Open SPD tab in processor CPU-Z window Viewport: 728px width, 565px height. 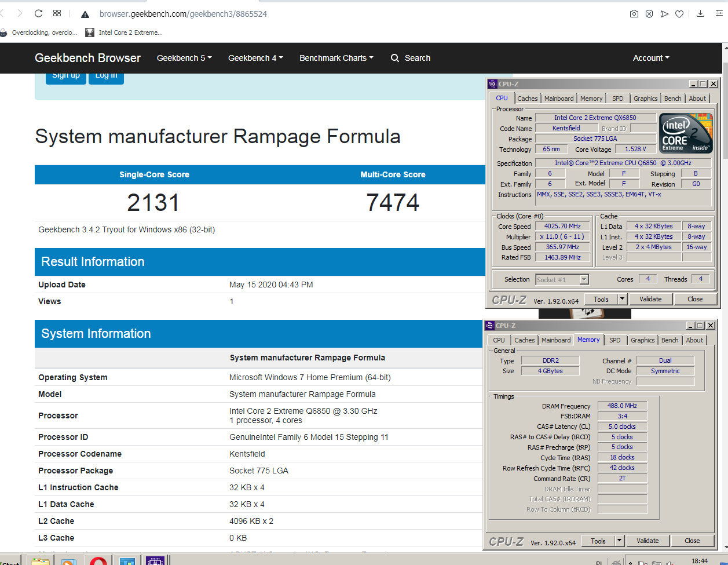(618, 99)
